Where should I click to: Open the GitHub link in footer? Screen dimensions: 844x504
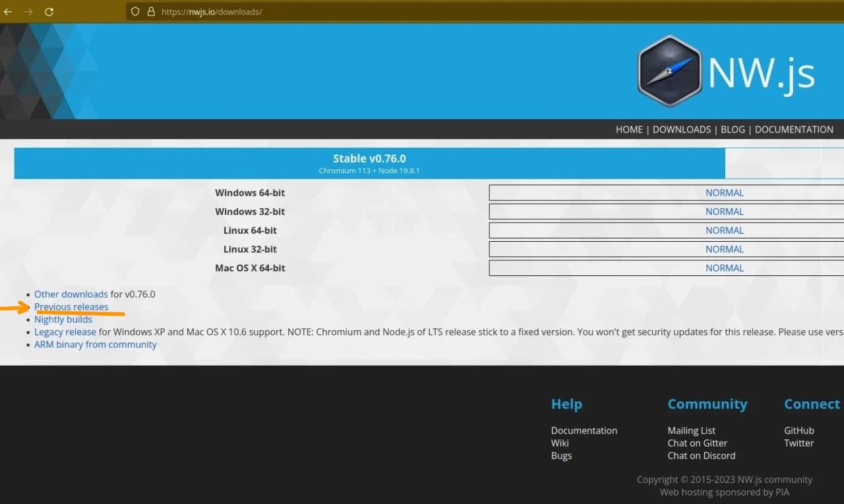pos(799,431)
